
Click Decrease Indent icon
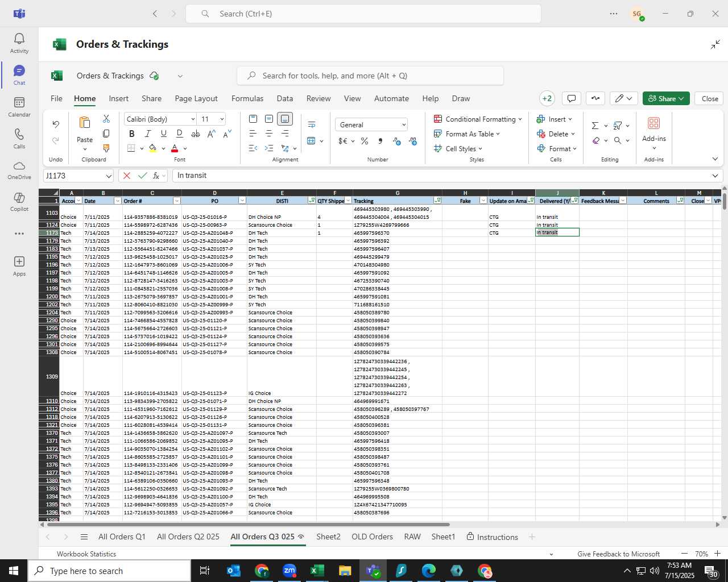coord(253,148)
